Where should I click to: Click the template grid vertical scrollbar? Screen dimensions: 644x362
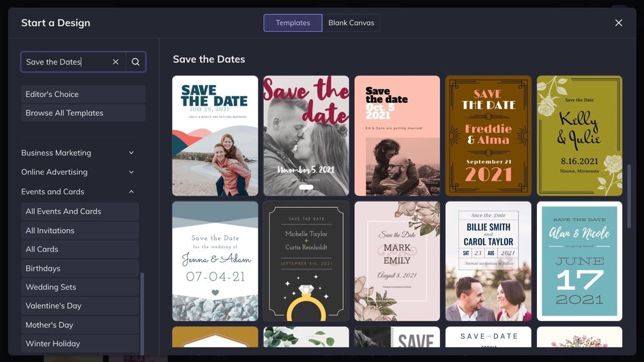(x=629, y=196)
